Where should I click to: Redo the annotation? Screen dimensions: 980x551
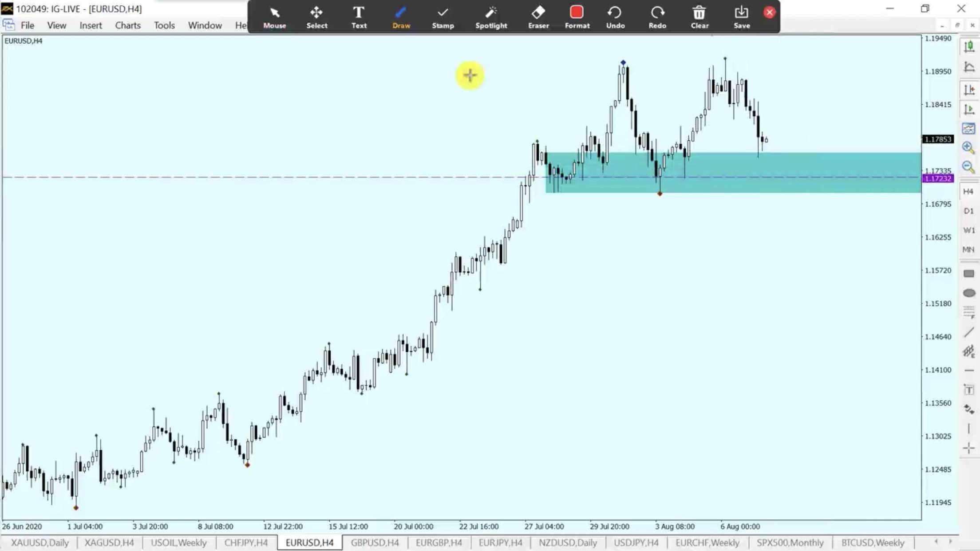click(x=657, y=17)
